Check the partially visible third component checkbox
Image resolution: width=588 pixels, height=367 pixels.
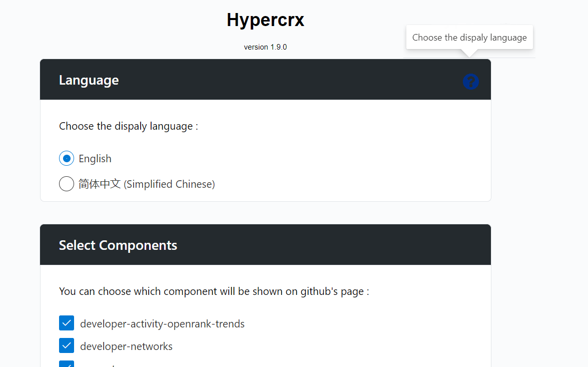[67, 364]
